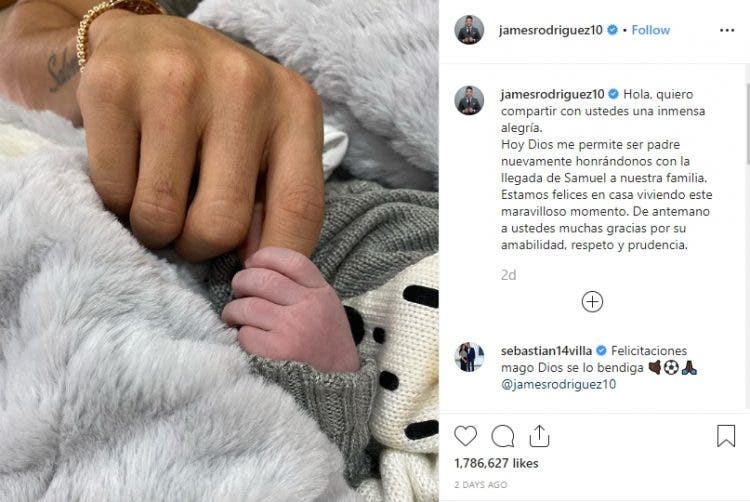This screenshot has width=750, height=502.
Task: Follow the @jamesrodriguez10 mention link
Action: 559,384
